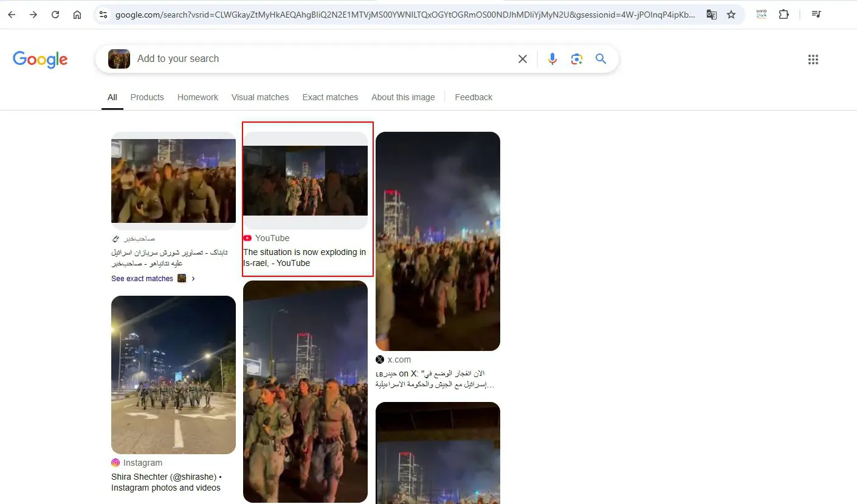Open Google Lens camera search icon

point(577,59)
